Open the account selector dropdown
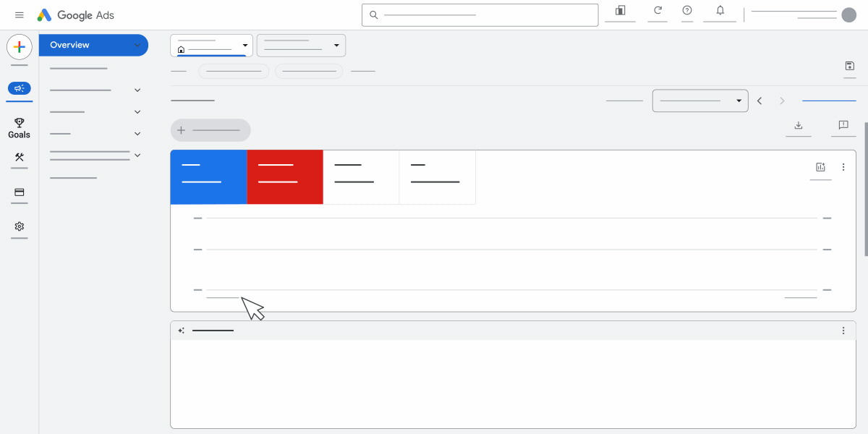This screenshot has height=434, width=868. click(x=211, y=45)
